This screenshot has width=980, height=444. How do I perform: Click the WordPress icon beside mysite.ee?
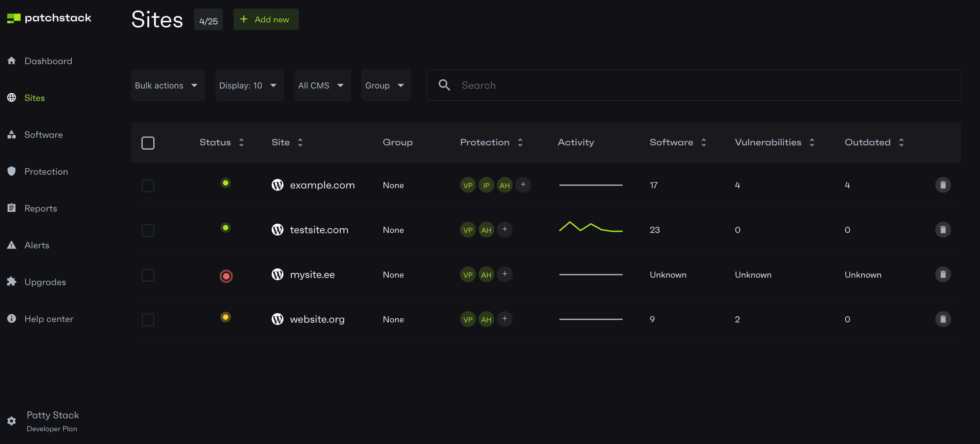[x=277, y=274]
